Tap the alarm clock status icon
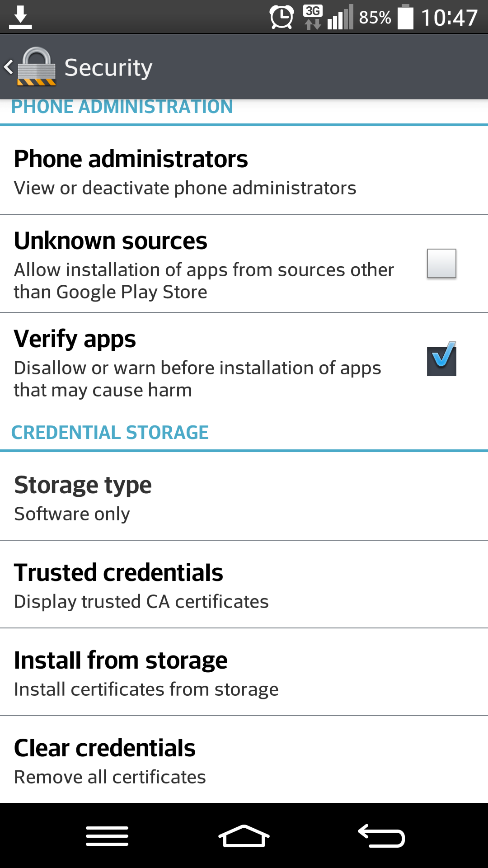Image resolution: width=488 pixels, height=868 pixels. (x=282, y=18)
